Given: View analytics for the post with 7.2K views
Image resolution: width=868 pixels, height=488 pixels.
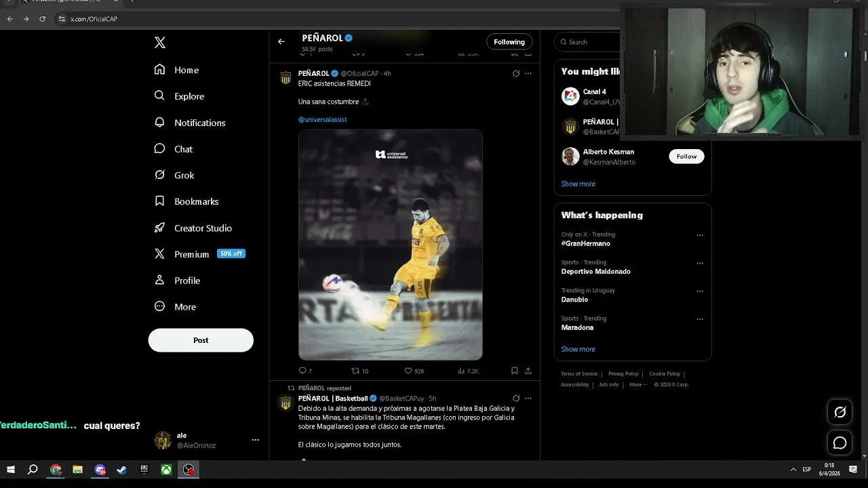Looking at the screenshot, I should tap(469, 371).
